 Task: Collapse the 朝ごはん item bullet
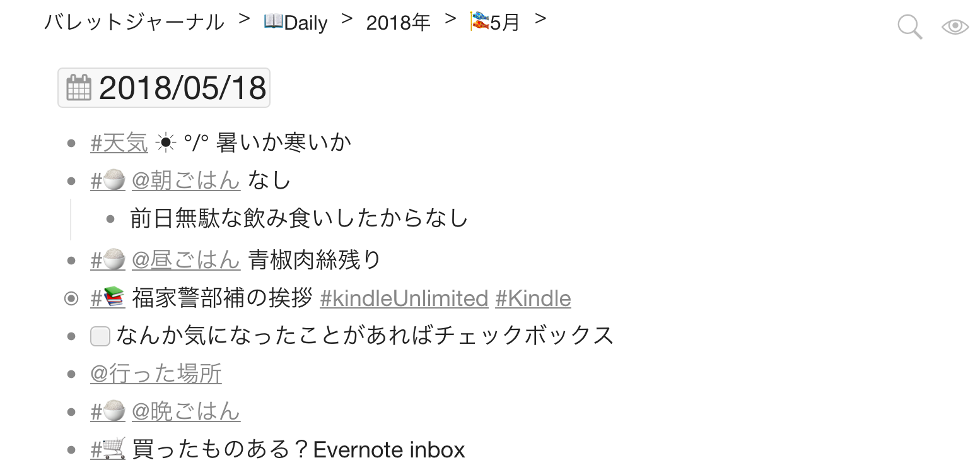[71, 182]
